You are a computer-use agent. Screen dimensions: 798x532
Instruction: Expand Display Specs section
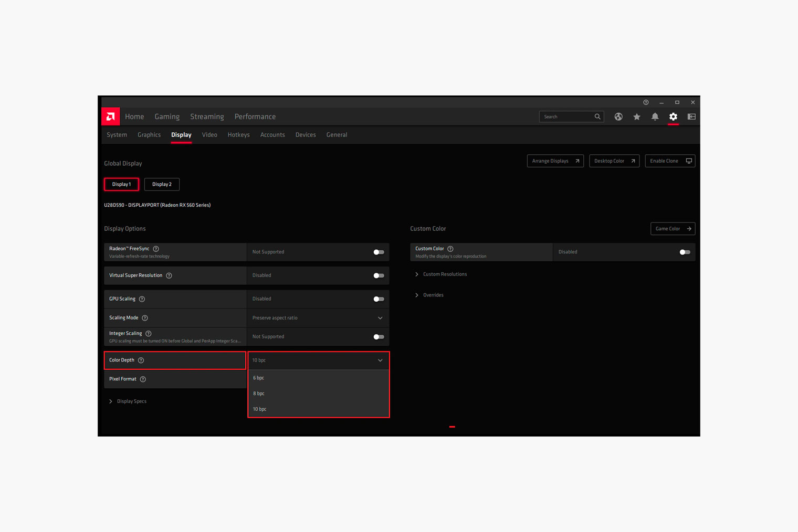coord(128,401)
